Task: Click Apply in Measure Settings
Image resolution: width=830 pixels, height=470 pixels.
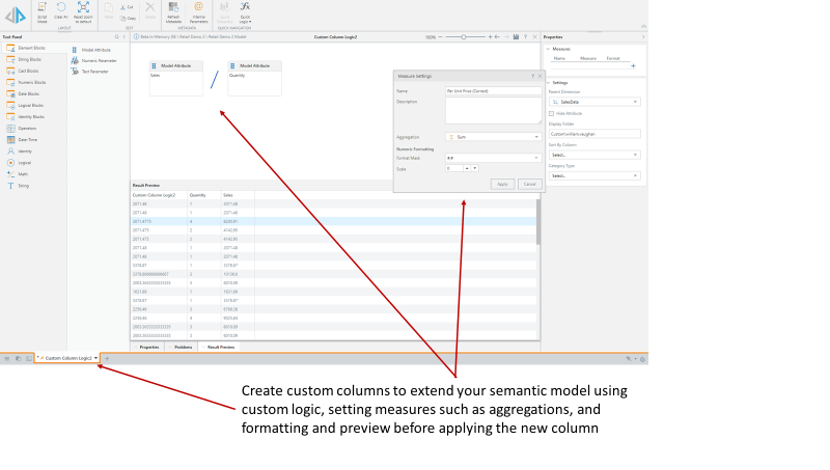Action: [502, 184]
